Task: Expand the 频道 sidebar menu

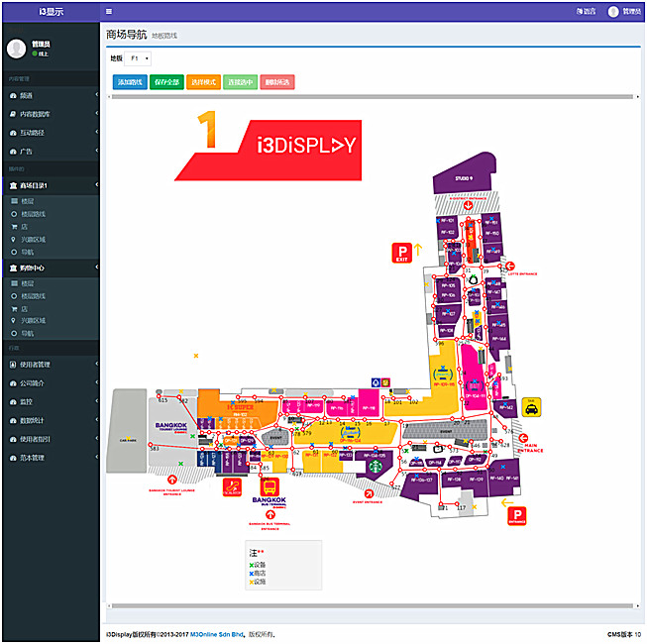Action: 50,95
